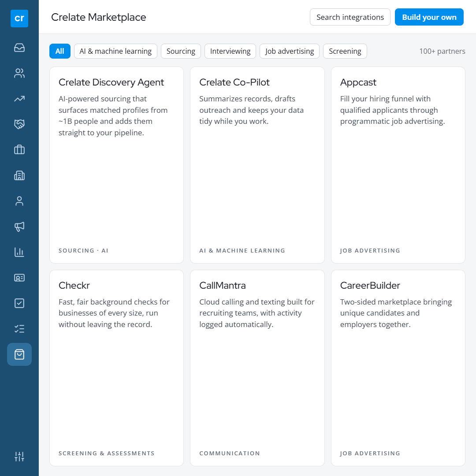Open the contacts people icon in sidebar
Image resolution: width=476 pixels, height=476 pixels.
coord(19,73)
